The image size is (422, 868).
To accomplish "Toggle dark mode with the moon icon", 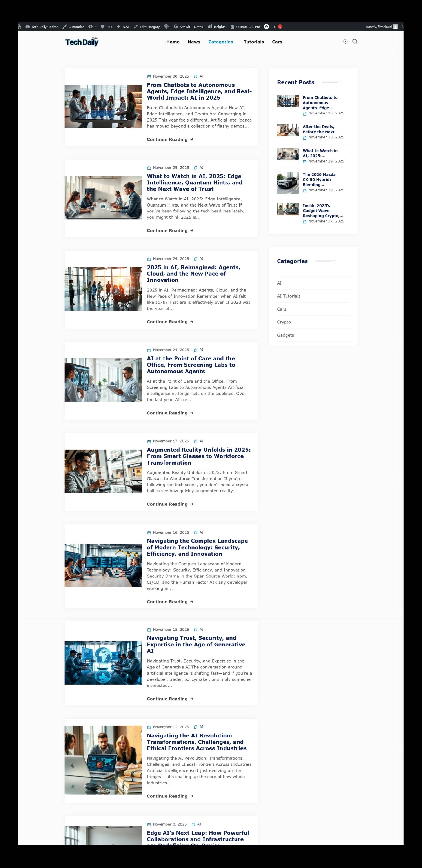I will 346,42.
